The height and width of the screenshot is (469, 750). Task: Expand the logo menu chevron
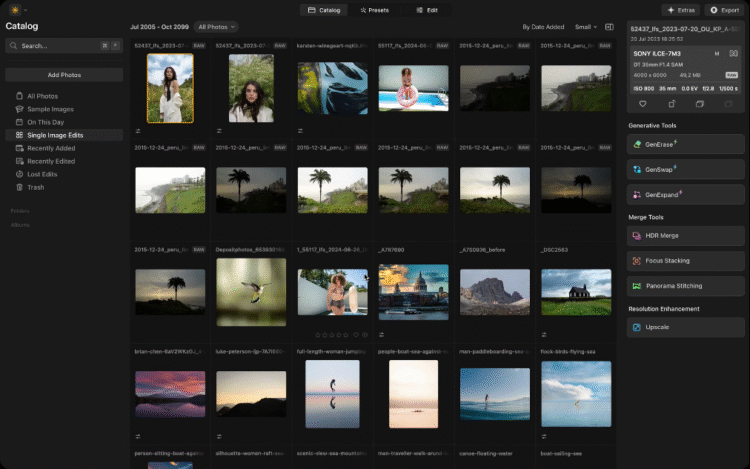pos(25,10)
